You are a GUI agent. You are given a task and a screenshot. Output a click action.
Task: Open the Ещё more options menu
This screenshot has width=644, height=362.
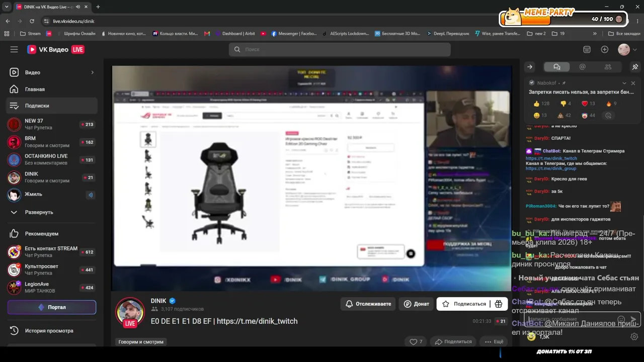click(x=494, y=342)
